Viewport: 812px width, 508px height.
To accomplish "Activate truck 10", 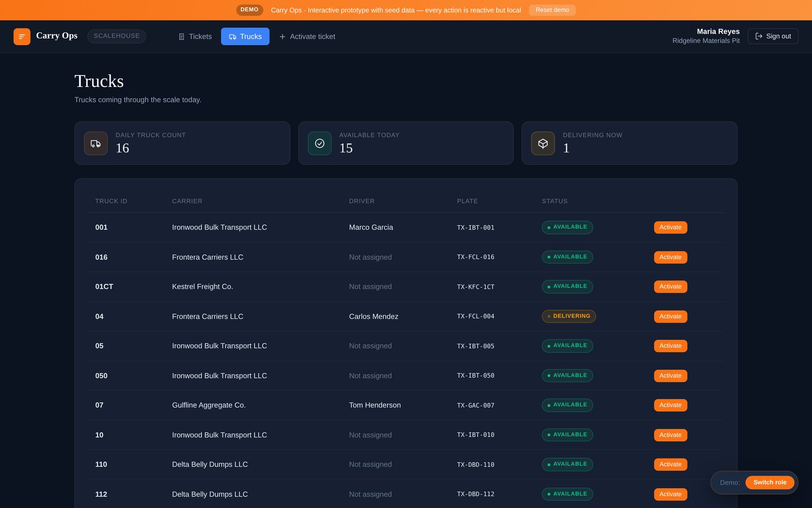I will (x=670, y=435).
